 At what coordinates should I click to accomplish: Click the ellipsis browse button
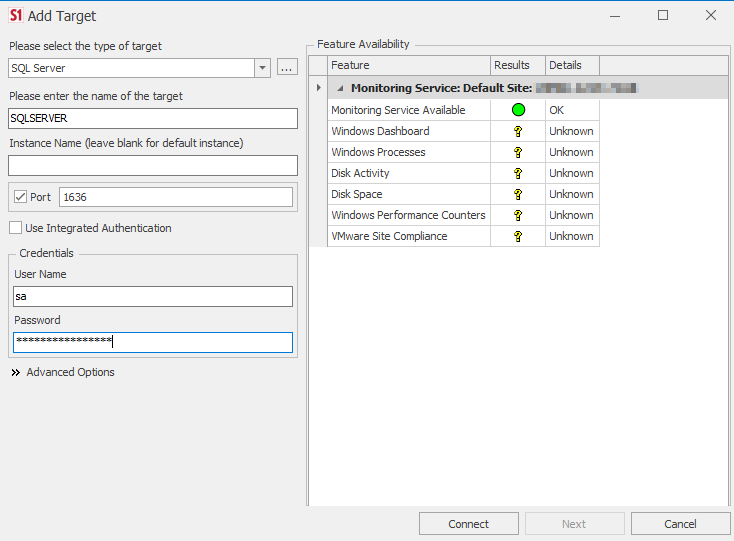click(287, 67)
